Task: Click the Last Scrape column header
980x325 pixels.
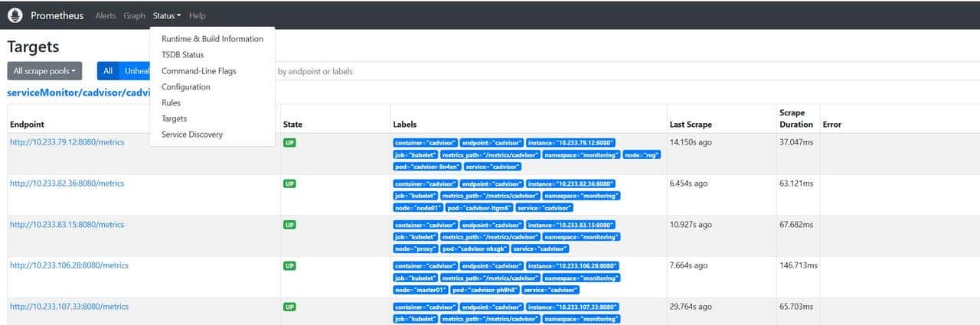Action: click(x=691, y=124)
